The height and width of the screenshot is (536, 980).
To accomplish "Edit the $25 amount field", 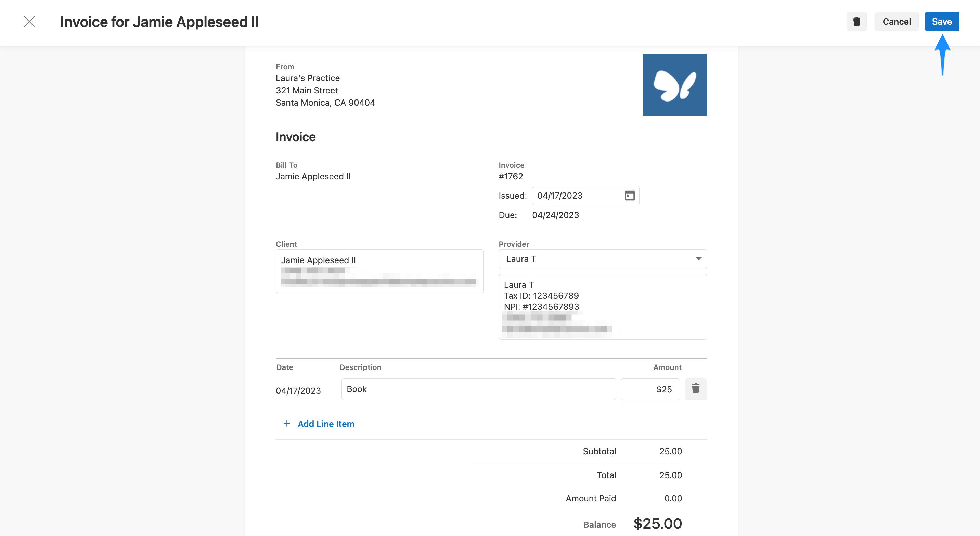I will 650,389.
